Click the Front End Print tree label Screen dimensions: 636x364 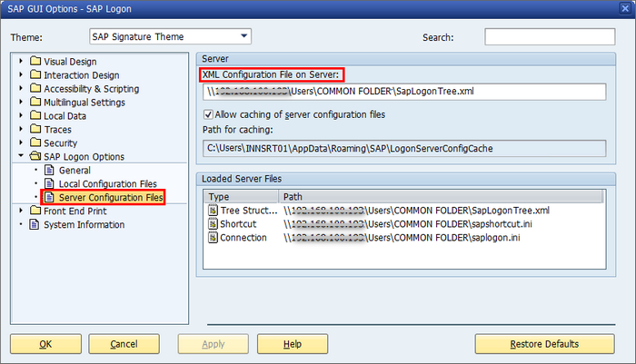pos(75,211)
